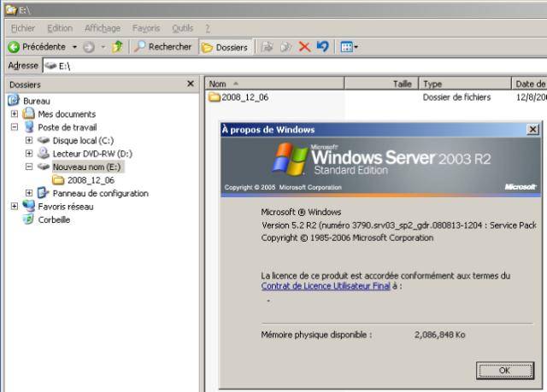Expand Favoris réseau node
This screenshot has height=392, width=547.
[x=15, y=207]
